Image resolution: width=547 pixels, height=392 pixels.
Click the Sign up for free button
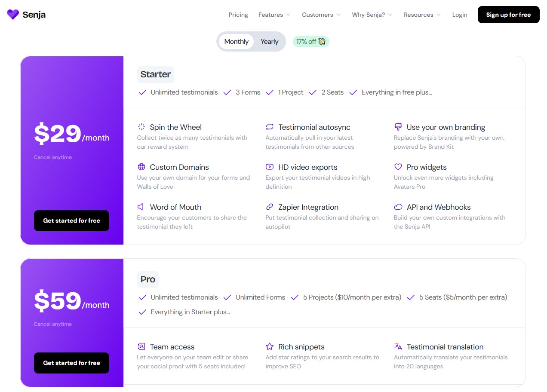[508, 15]
